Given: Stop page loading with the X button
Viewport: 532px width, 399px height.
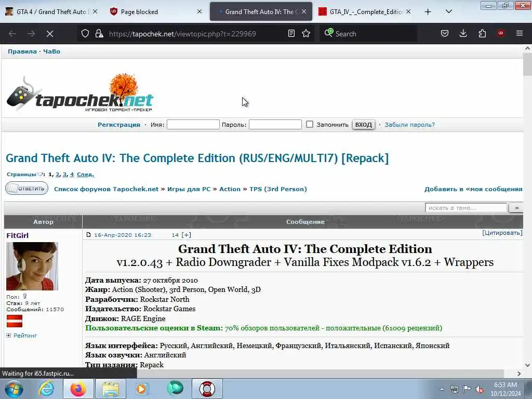Looking at the screenshot, I should coord(50,34).
